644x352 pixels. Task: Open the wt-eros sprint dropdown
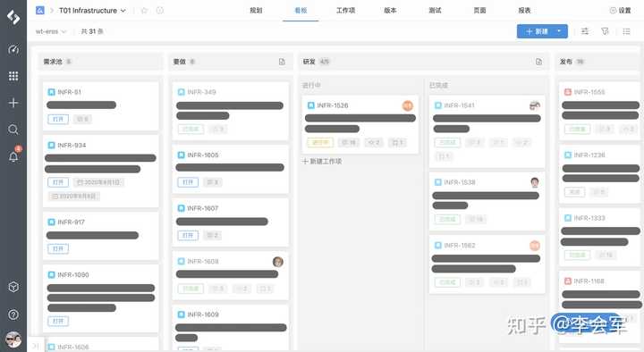pyautogui.click(x=51, y=31)
